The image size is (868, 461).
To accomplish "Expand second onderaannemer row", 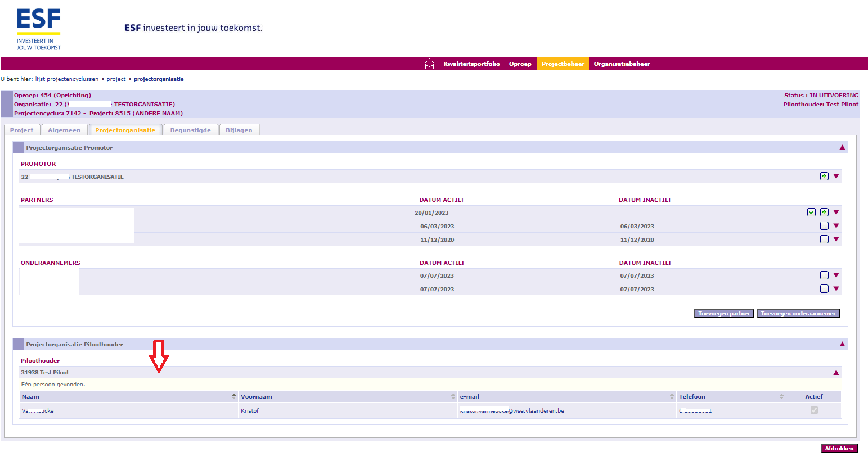I will (836, 289).
